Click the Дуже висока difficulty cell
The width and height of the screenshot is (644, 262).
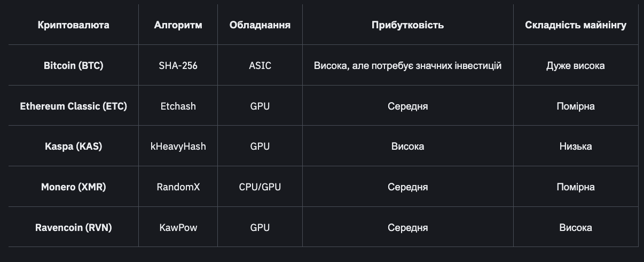576,66
